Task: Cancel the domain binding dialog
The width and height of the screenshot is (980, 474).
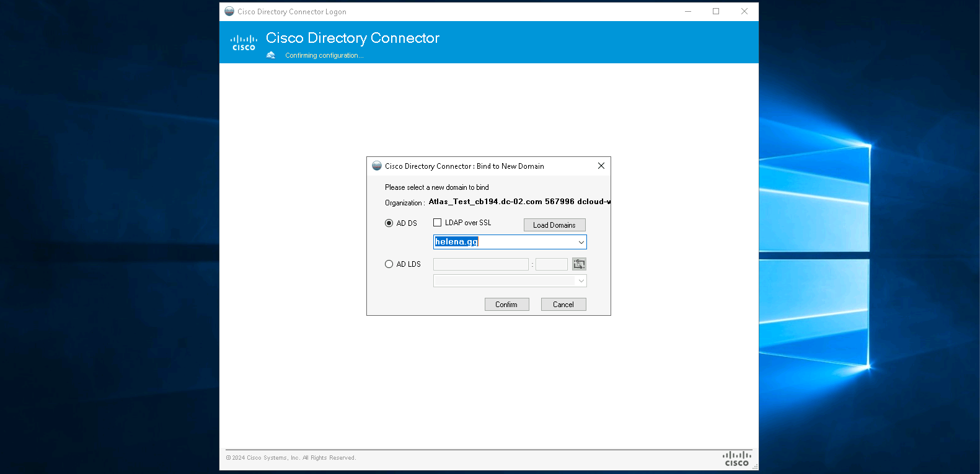Action: (563, 305)
